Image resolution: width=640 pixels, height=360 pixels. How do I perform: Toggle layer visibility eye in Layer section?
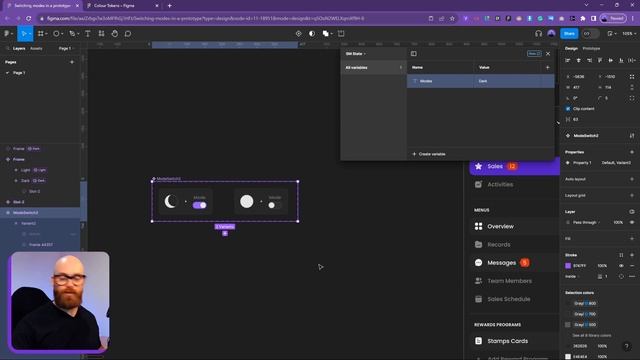coord(632,222)
